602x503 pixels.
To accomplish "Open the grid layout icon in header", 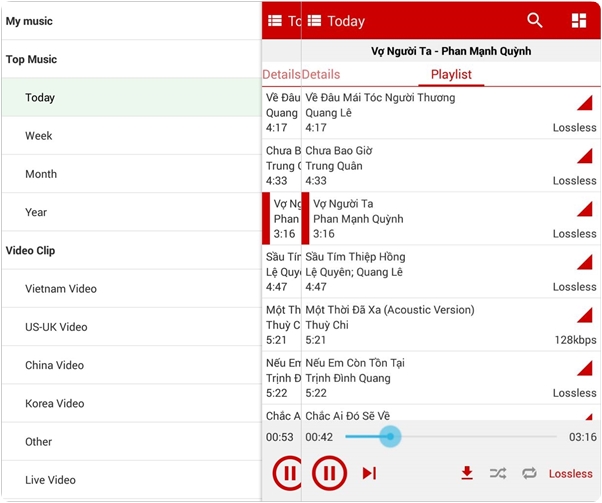I will pyautogui.click(x=579, y=20).
